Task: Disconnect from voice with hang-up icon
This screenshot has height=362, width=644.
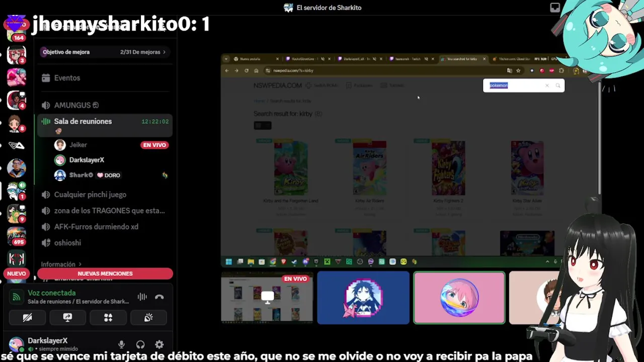Action: pyautogui.click(x=159, y=297)
